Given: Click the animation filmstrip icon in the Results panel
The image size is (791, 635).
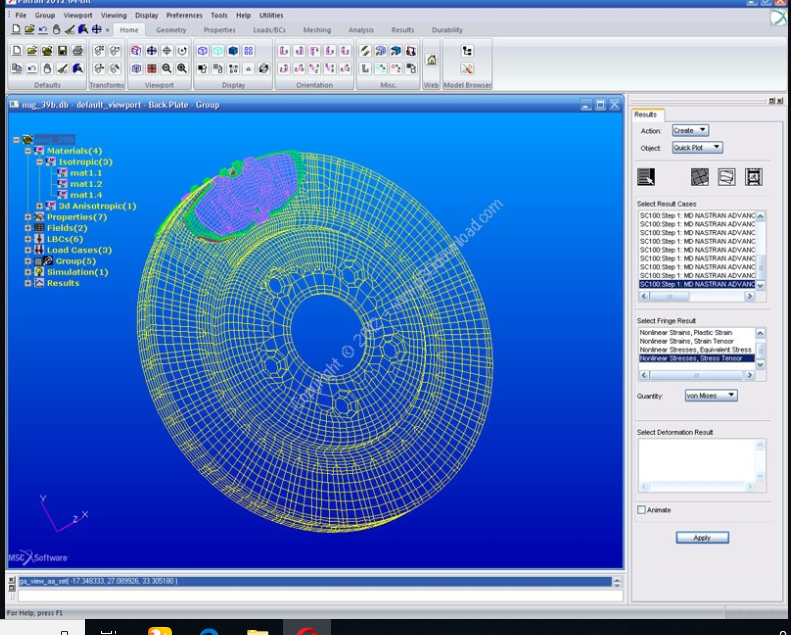Looking at the screenshot, I should pos(754,177).
